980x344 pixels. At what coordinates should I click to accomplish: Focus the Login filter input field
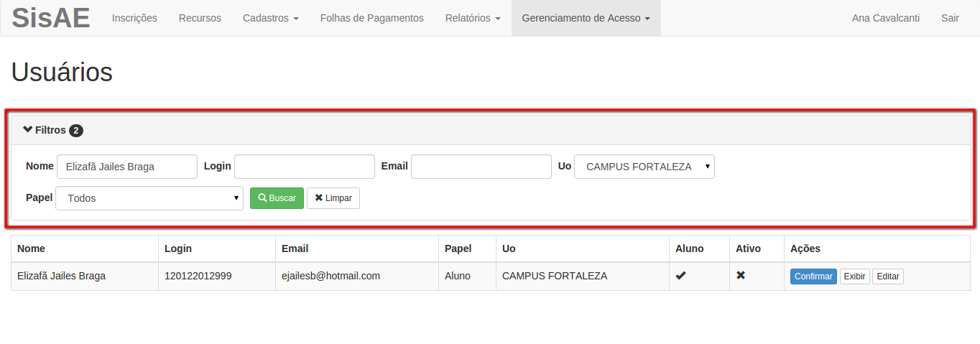pyautogui.click(x=305, y=167)
